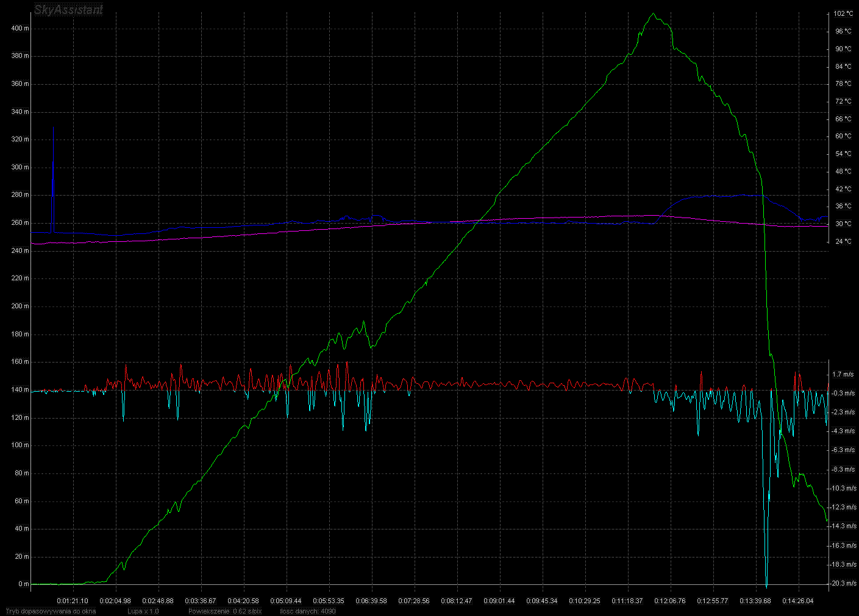Click the 102 °C temperature axis label
Screen dimensions: 859x616
[844, 13]
